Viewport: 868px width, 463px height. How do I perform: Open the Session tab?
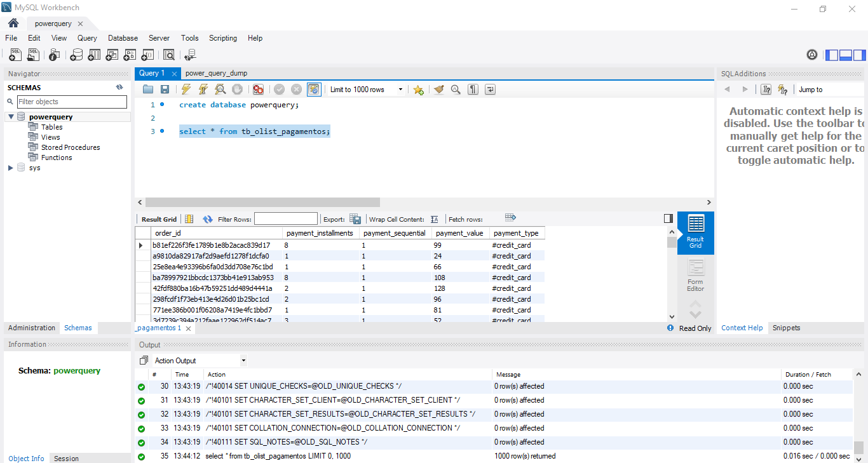pos(66,459)
